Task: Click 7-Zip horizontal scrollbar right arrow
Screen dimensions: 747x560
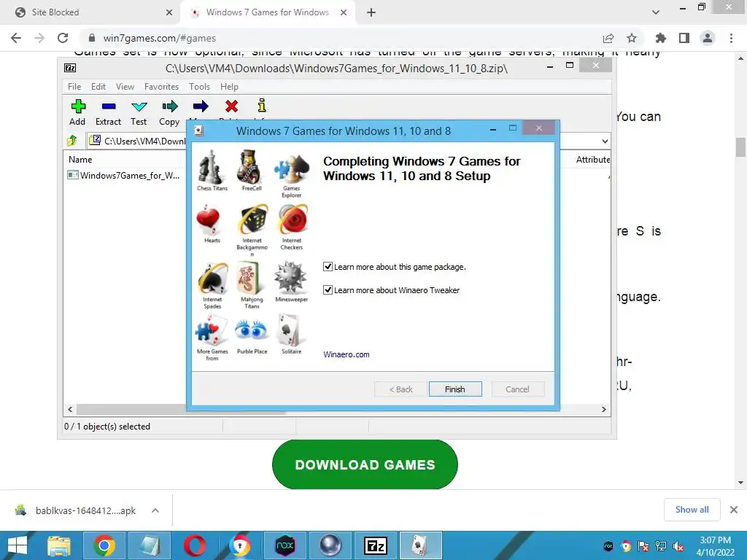Action: point(604,410)
